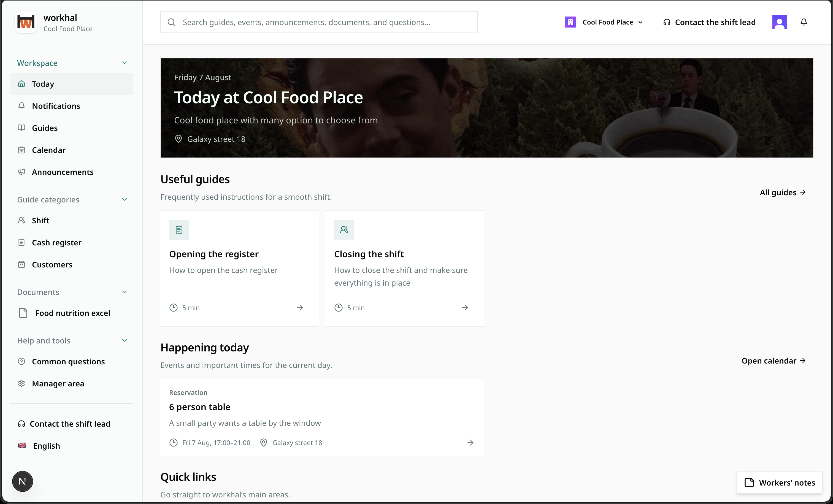Open Calendar in the sidebar
The image size is (833, 504).
[x=72, y=150]
